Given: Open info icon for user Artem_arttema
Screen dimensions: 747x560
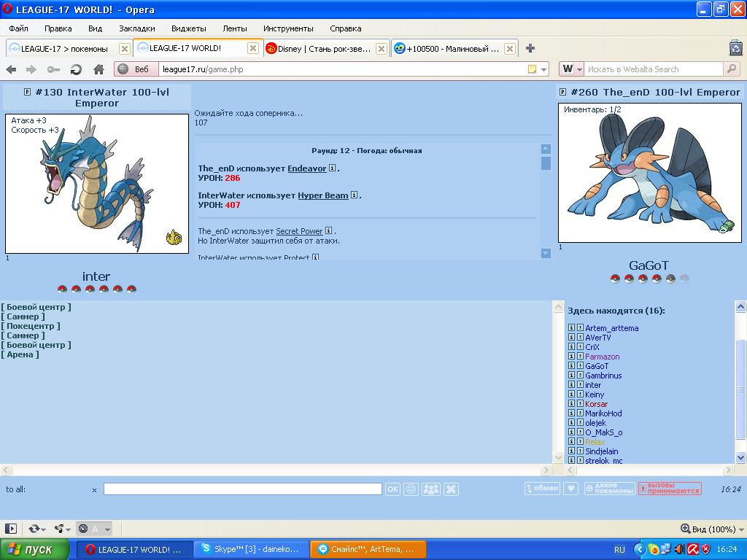Looking at the screenshot, I should [x=571, y=327].
